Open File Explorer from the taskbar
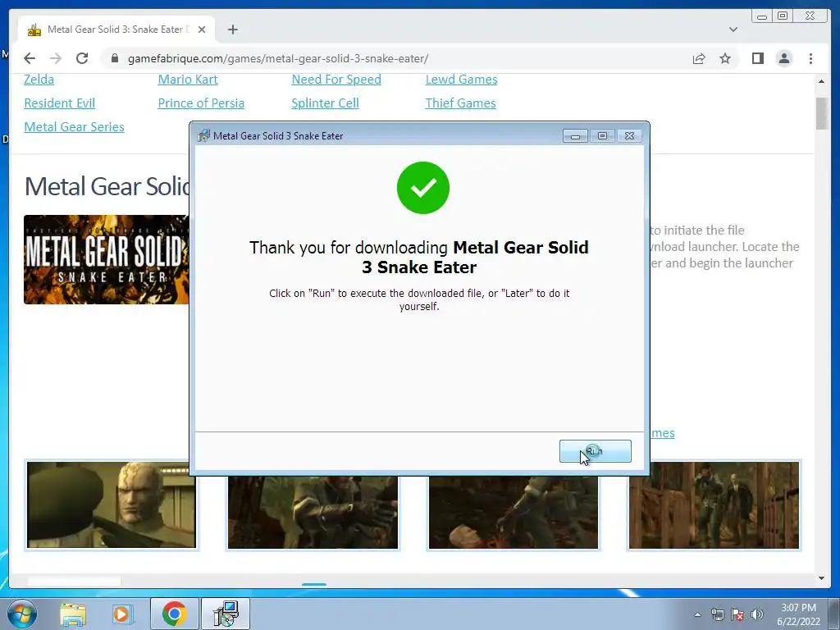 click(73, 614)
